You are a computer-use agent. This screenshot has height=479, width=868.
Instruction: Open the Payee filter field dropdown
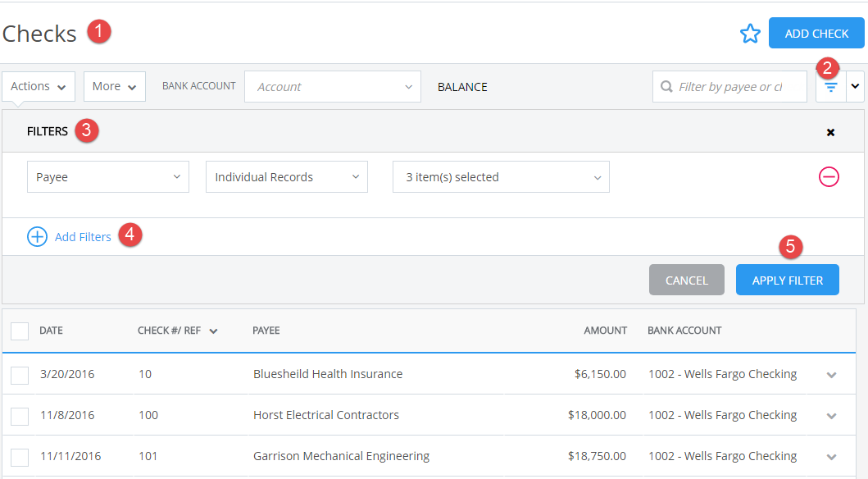coord(108,177)
